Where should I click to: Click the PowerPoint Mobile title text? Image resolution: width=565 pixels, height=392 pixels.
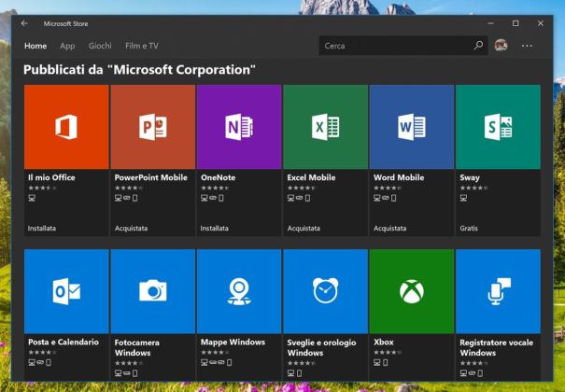point(150,177)
